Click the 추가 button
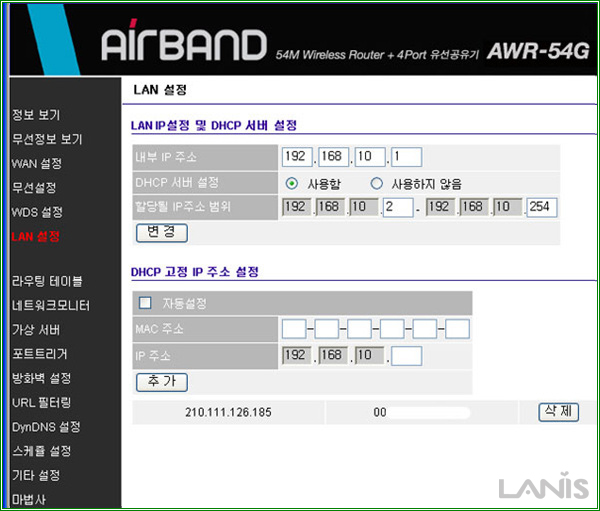The height and width of the screenshot is (511, 600). click(x=162, y=382)
